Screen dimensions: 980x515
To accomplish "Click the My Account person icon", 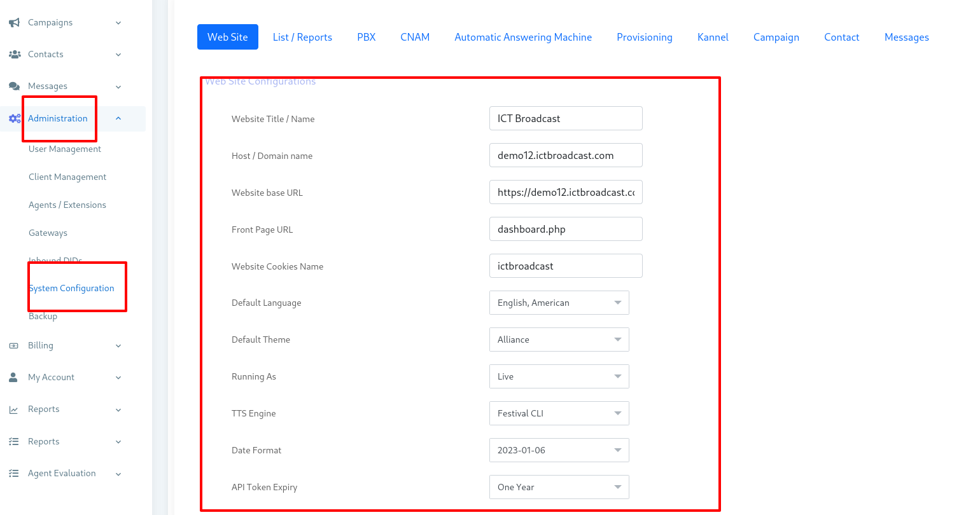I will 13,377.
